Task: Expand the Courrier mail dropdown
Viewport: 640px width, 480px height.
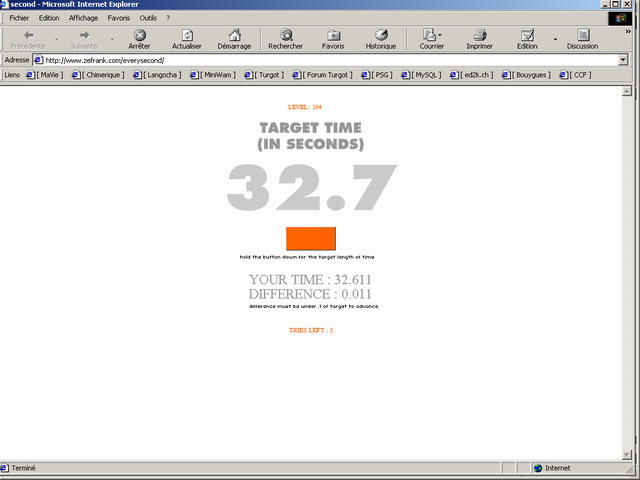Action: point(440,35)
